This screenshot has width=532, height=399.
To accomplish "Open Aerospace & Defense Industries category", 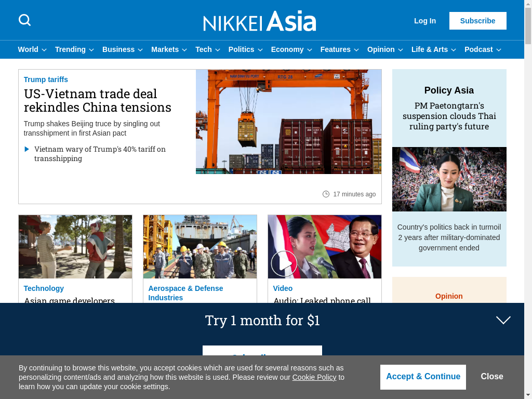I will (x=185, y=293).
